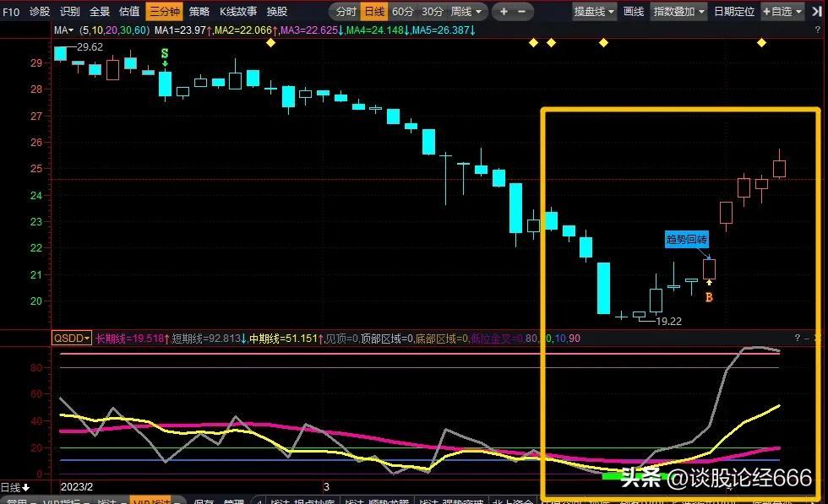Open the 诊股 menu item

click(x=40, y=12)
